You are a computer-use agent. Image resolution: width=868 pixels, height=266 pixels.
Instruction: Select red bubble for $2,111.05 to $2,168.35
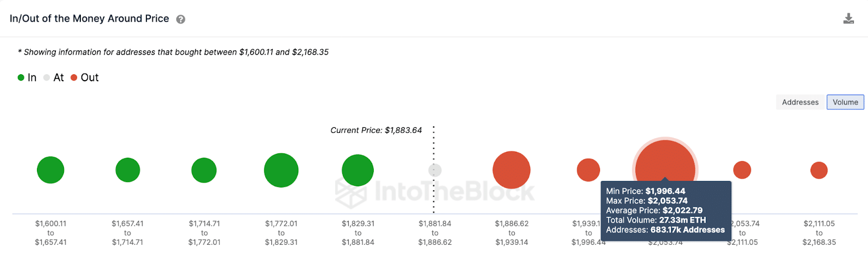[x=819, y=170]
